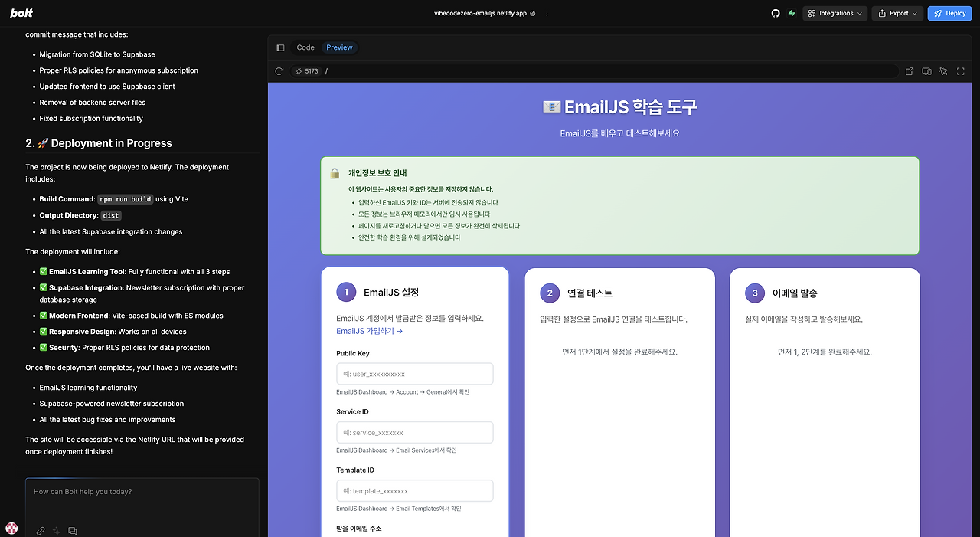Click the 5173 port selector
This screenshot has width=980, height=537.
(x=306, y=71)
